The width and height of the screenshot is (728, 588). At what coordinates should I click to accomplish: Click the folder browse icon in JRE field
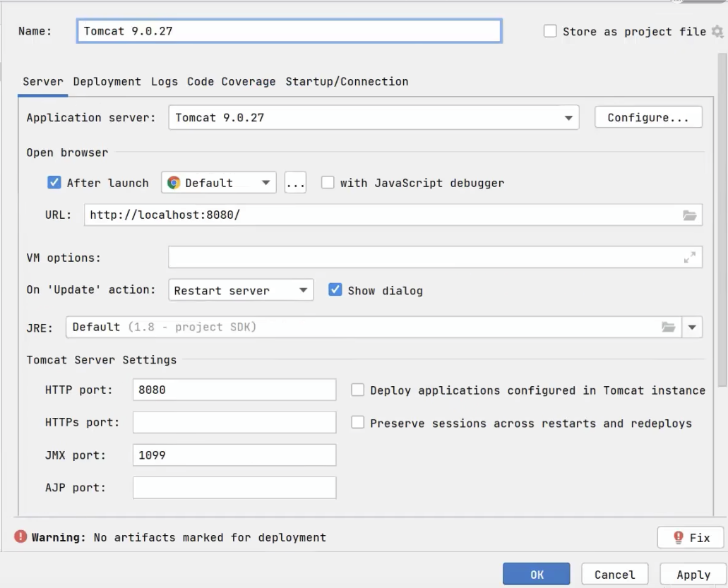(668, 328)
